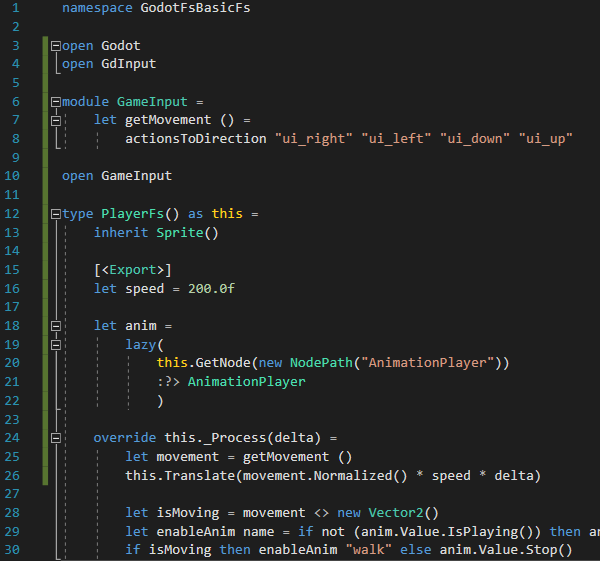Click the "ui_up" string literal
The width and height of the screenshot is (600, 561).
pos(544,139)
